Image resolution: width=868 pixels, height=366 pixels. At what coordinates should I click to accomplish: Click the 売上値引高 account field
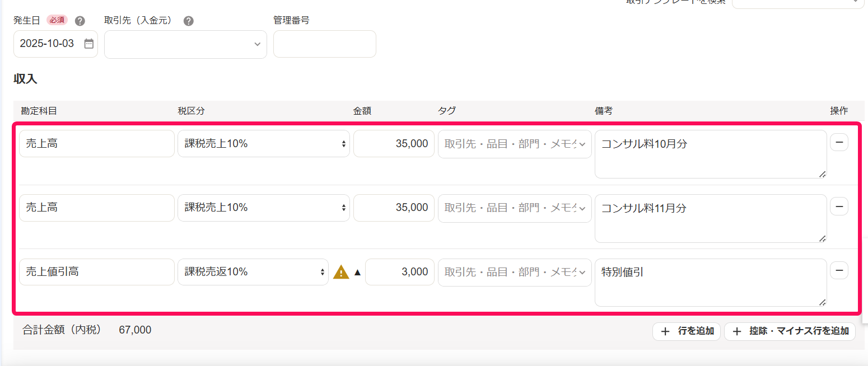(97, 272)
